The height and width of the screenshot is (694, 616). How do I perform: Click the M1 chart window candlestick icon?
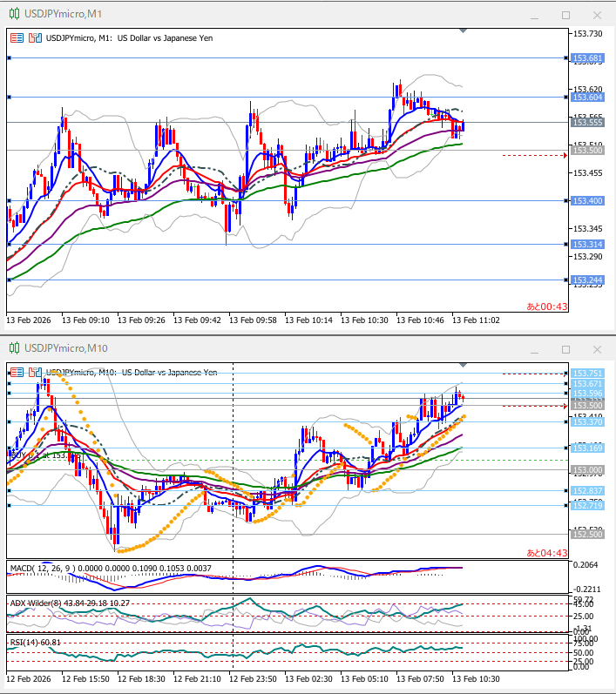pos(11,15)
